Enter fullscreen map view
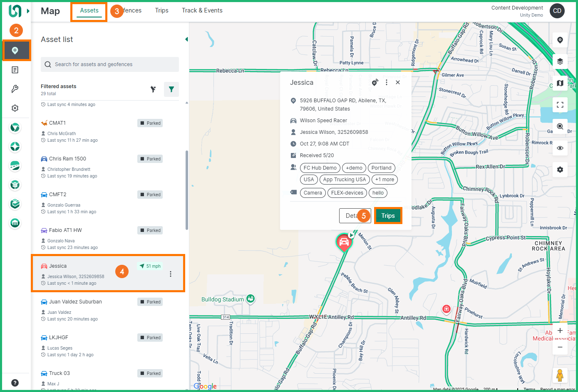This screenshot has width=578, height=392. click(560, 105)
